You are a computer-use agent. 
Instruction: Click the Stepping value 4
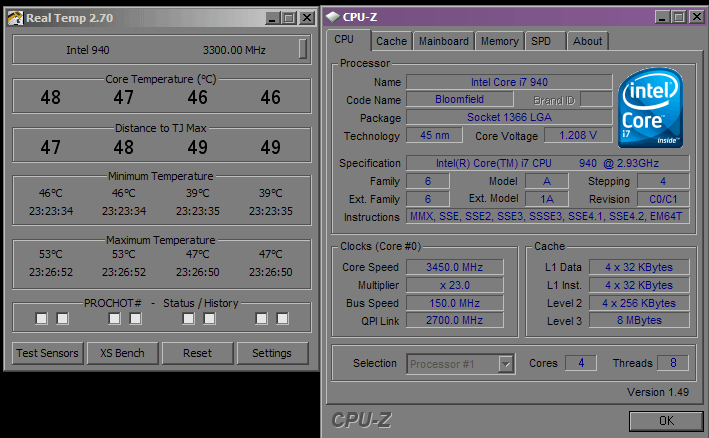point(663,181)
